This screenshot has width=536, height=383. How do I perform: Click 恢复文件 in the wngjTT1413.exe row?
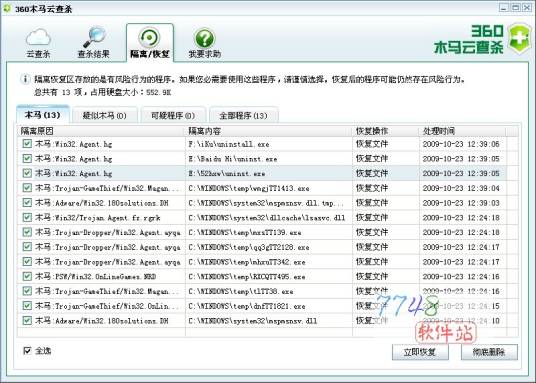click(372, 188)
